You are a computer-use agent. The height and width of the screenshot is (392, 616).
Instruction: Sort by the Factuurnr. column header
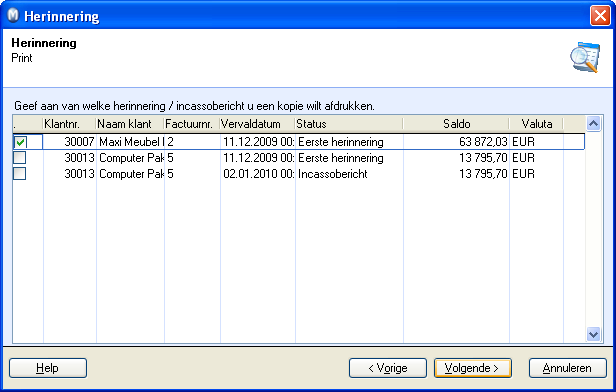coord(192,124)
